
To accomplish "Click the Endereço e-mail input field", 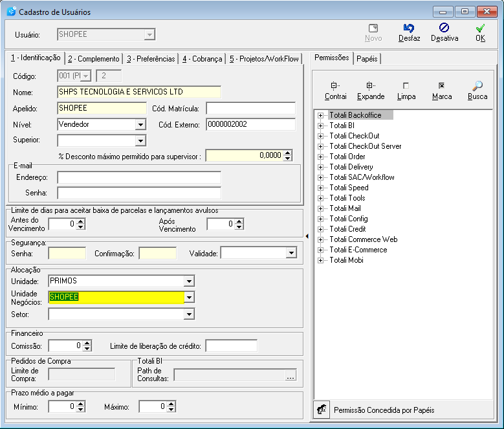I will pyautogui.click(x=139, y=177).
